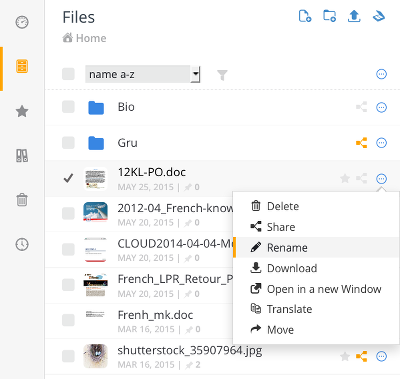Click the CLOUD2014-04-04 file thumbnail
400x379 pixels.
pyautogui.click(x=95, y=249)
